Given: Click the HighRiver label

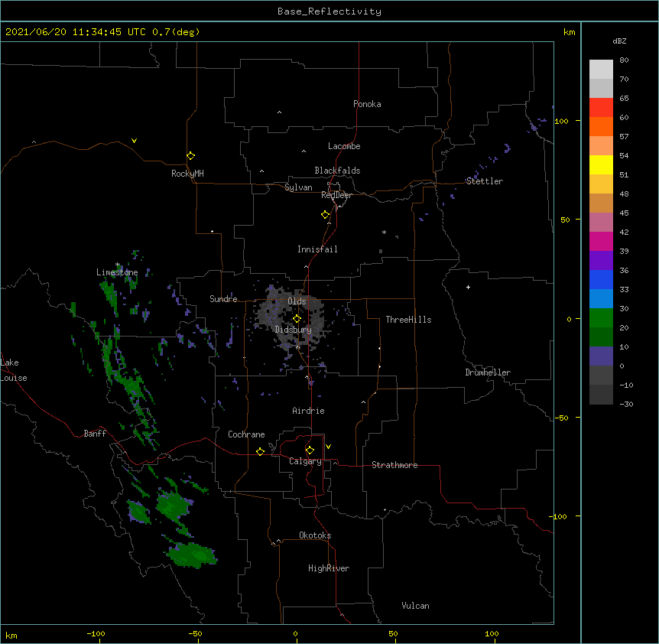Looking at the screenshot, I should [x=329, y=568].
